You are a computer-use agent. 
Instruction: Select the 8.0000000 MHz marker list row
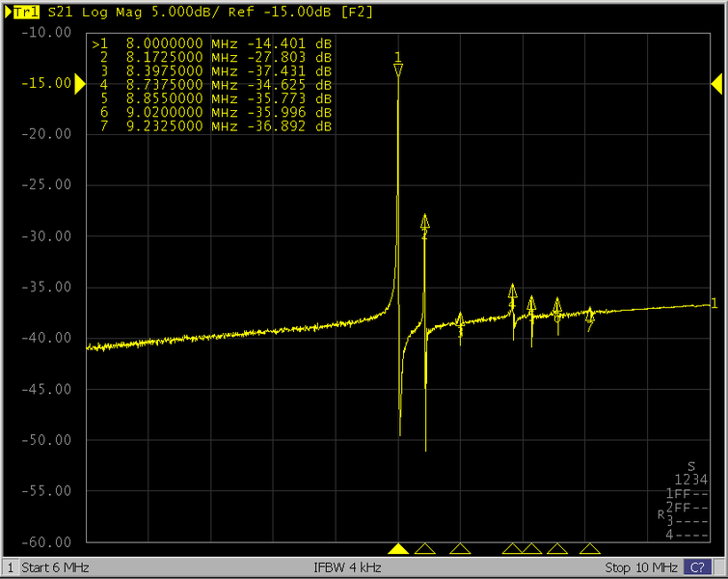click(212, 44)
